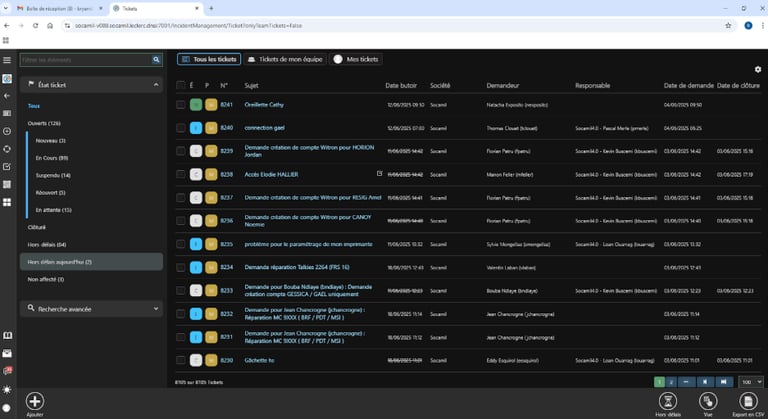This screenshot has height=419, width=768.
Task: Check the box for ticket 8235
Action: pos(181,244)
